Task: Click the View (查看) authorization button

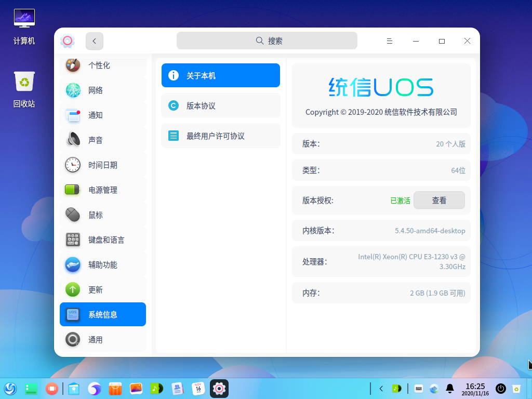Action: (x=439, y=200)
